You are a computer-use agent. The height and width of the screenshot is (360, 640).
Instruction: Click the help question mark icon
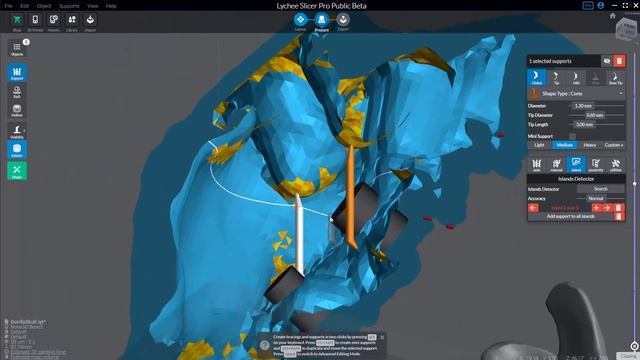[x=265, y=345]
